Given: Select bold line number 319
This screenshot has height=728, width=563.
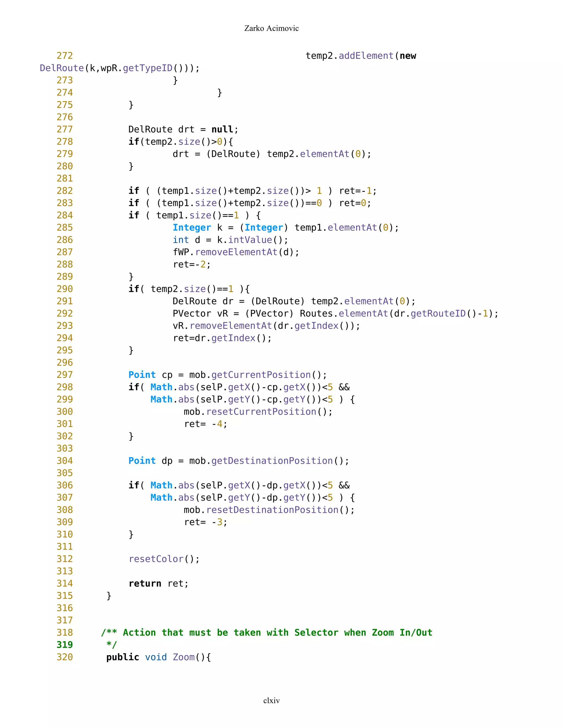Looking at the screenshot, I should pos(65,645).
